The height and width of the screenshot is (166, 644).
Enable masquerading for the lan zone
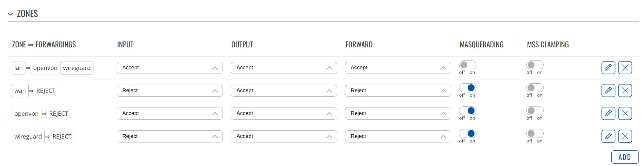click(468, 65)
